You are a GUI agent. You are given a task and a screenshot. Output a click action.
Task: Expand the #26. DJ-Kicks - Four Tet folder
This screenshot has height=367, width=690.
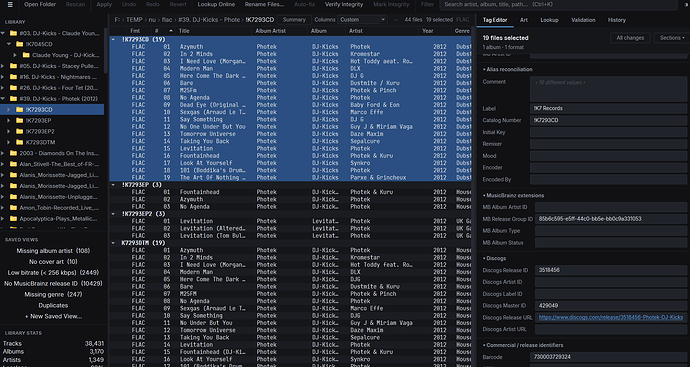pyautogui.click(x=3, y=88)
